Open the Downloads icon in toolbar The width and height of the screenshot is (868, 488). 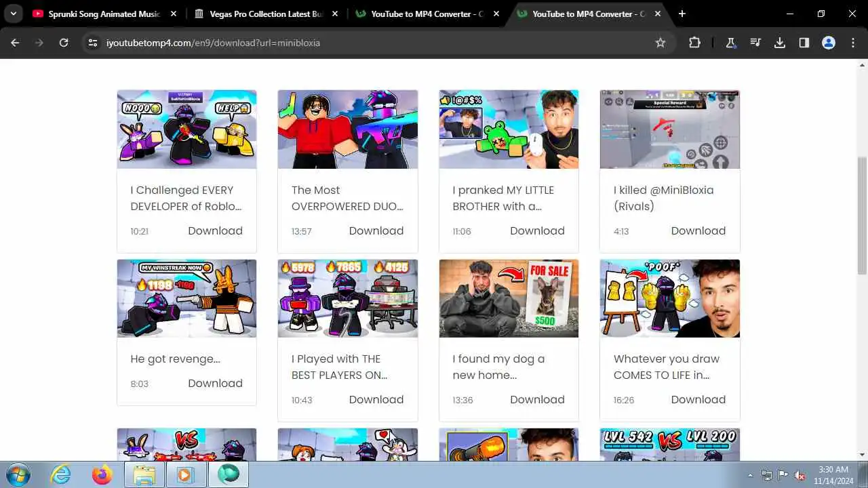click(x=780, y=43)
